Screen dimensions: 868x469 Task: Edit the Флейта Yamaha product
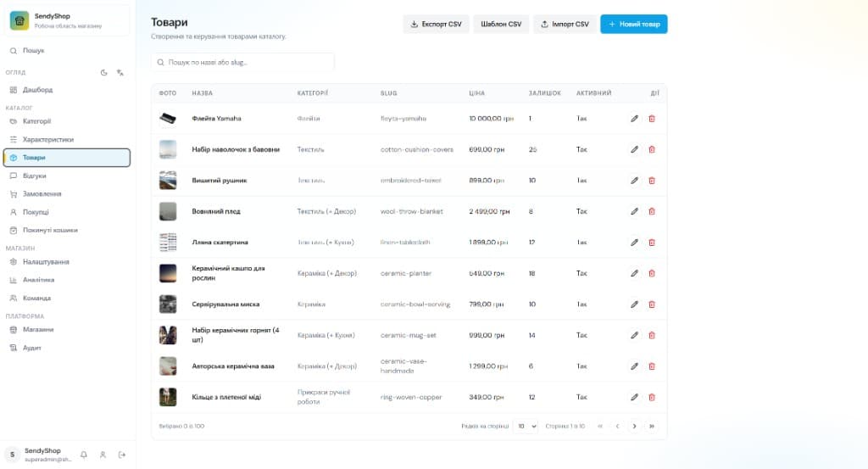(634, 119)
